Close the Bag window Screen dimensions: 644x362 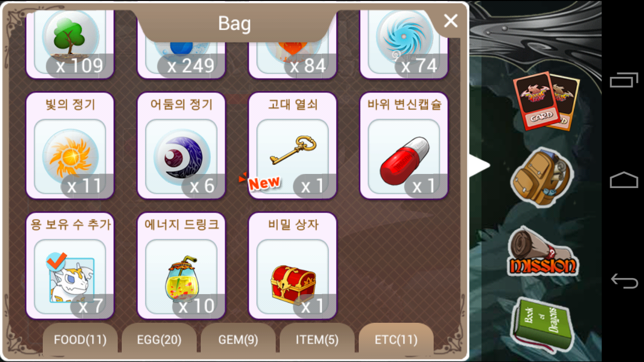450,21
